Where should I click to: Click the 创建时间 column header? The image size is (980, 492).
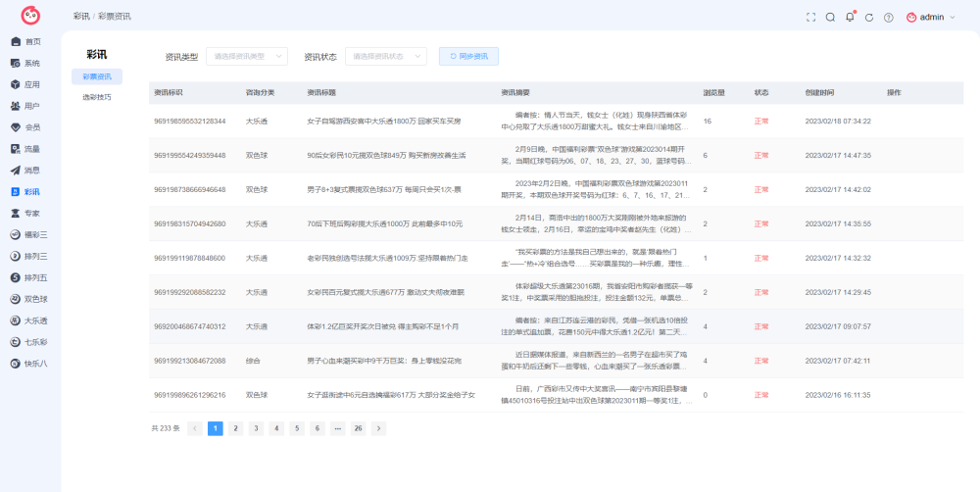pyautogui.click(x=819, y=92)
